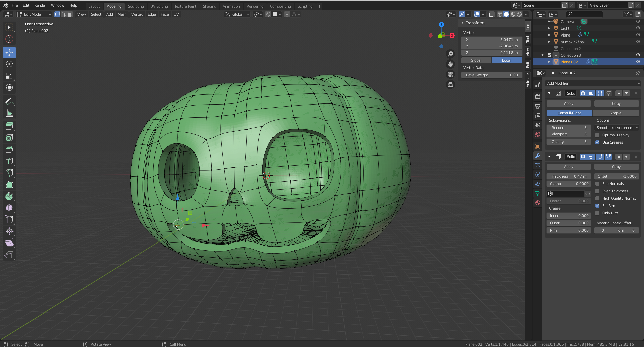Screen dimensions: 644x347
Task: Toggle camera view icon in viewport
Action: tap(450, 74)
